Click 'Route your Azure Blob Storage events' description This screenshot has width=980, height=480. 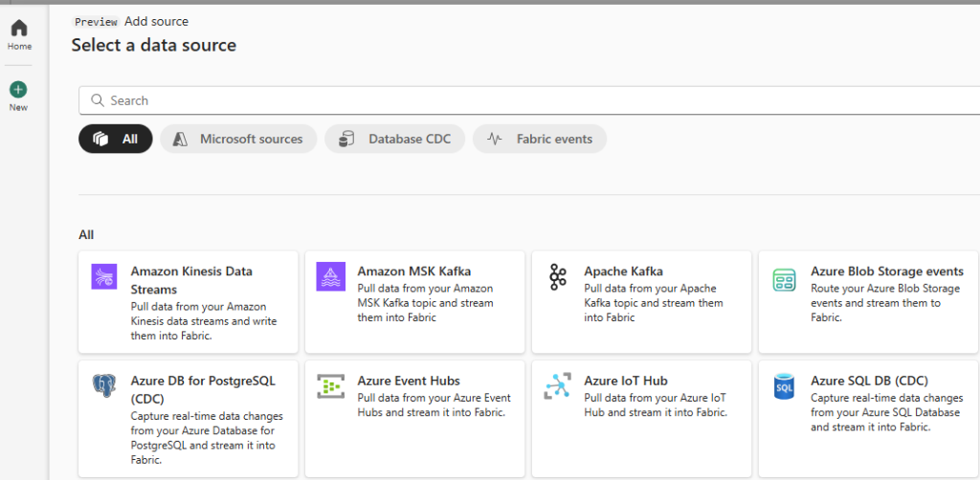pyautogui.click(x=885, y=303)
